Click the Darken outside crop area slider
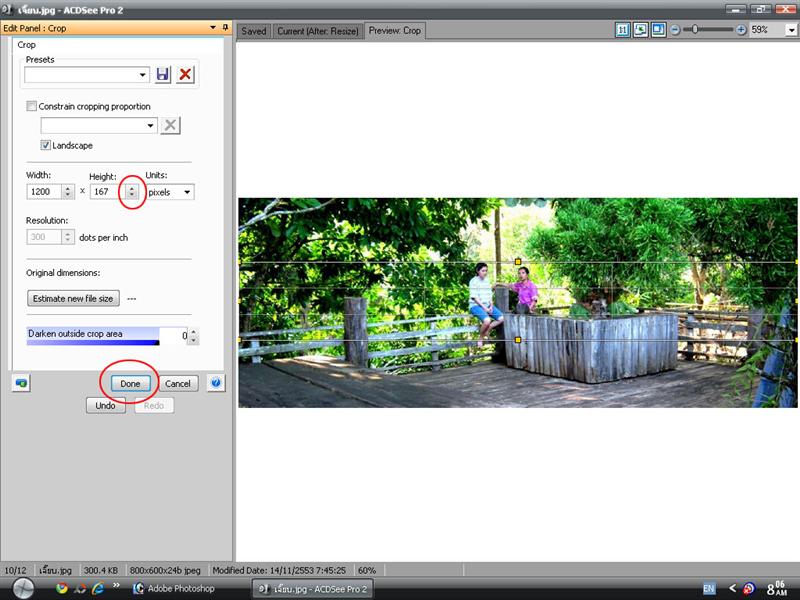Viewport: 800px width, 600px height. (x=93, y=336)
